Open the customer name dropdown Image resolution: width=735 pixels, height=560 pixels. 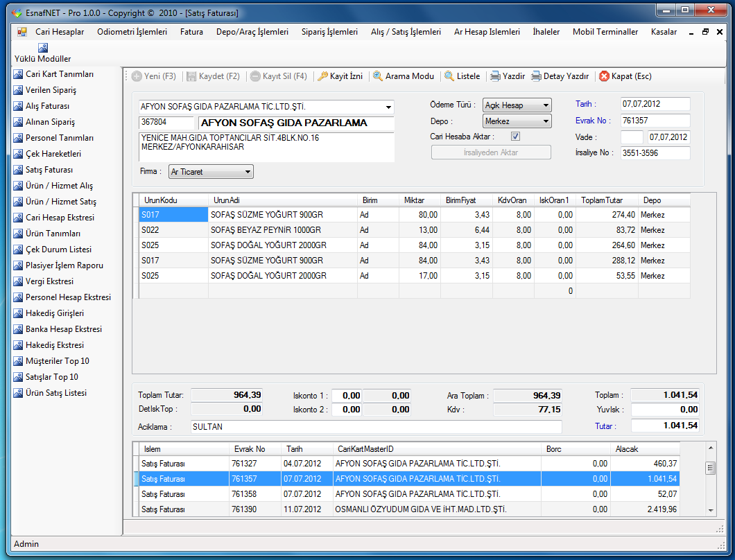[388, 107]
